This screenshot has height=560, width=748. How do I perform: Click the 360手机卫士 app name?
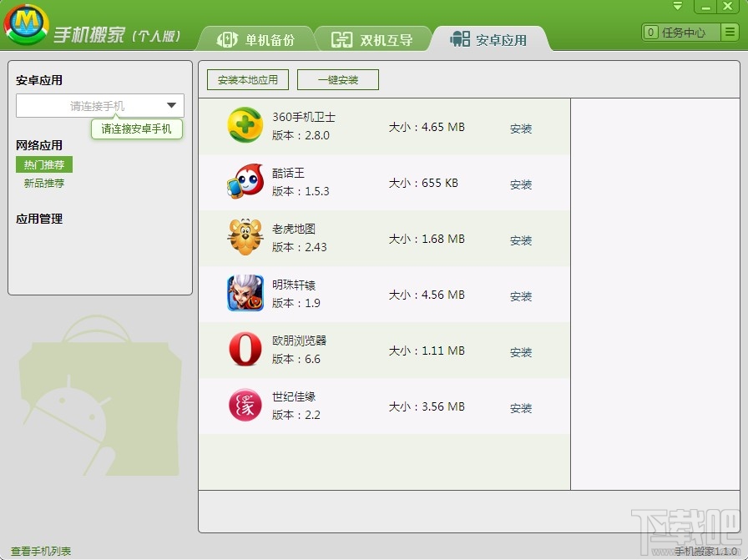coord(303,117)
